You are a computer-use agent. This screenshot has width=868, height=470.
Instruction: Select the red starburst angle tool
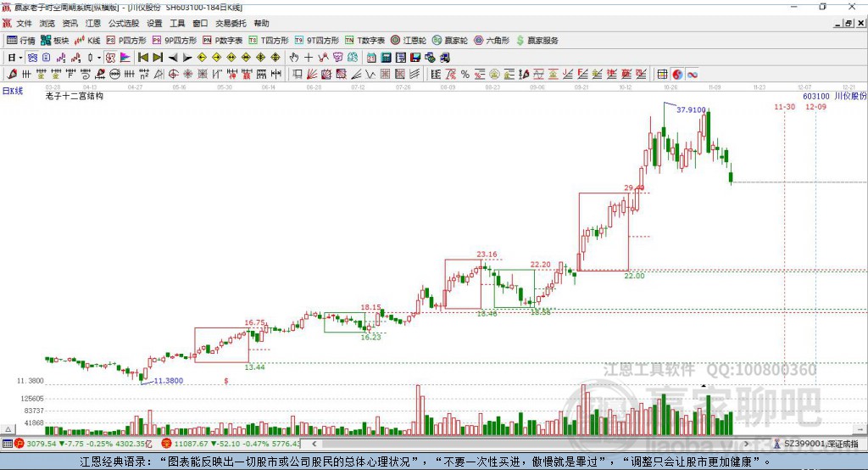pos(187,75)
